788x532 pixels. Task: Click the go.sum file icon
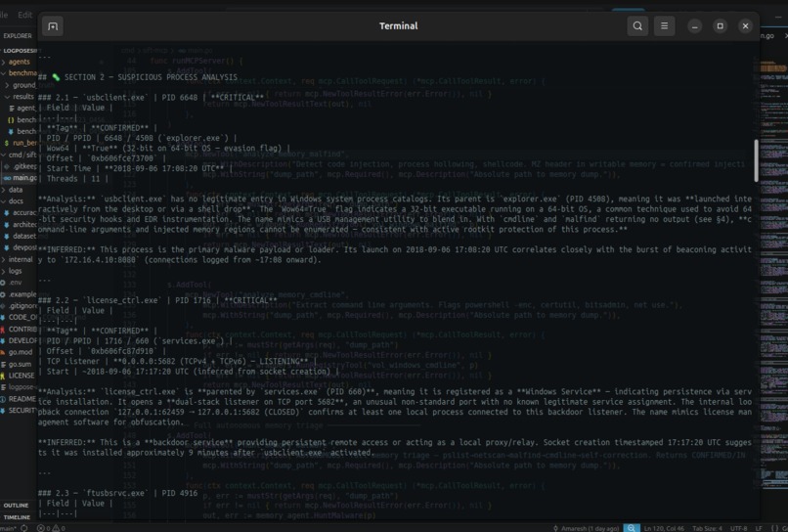point(3,364)
